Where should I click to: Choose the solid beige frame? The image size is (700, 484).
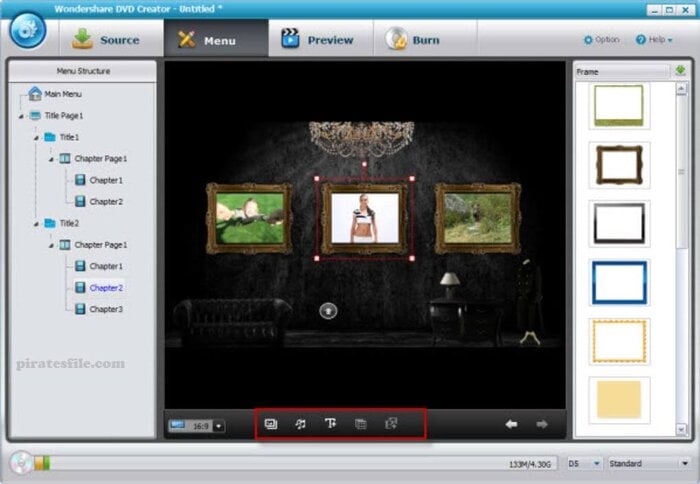[x=619, y=400]
